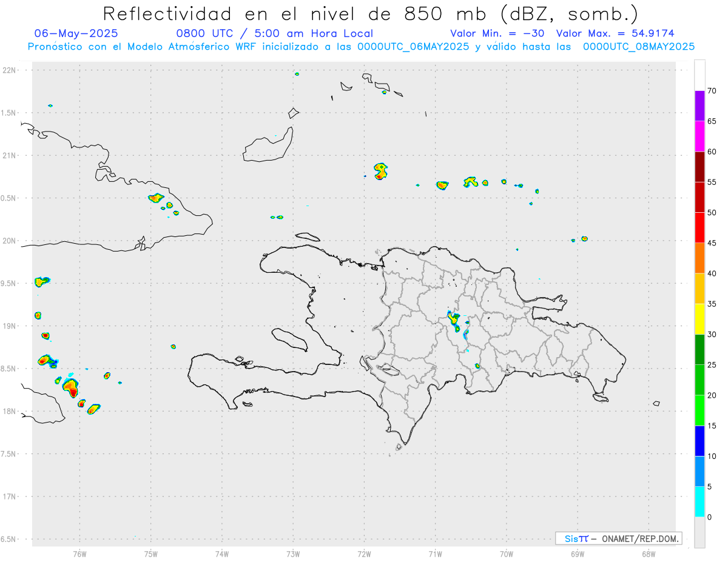Select the yellow 30-35 dBZ color swatch
This screenshot has height=562, width=728.
coord(699,319)
